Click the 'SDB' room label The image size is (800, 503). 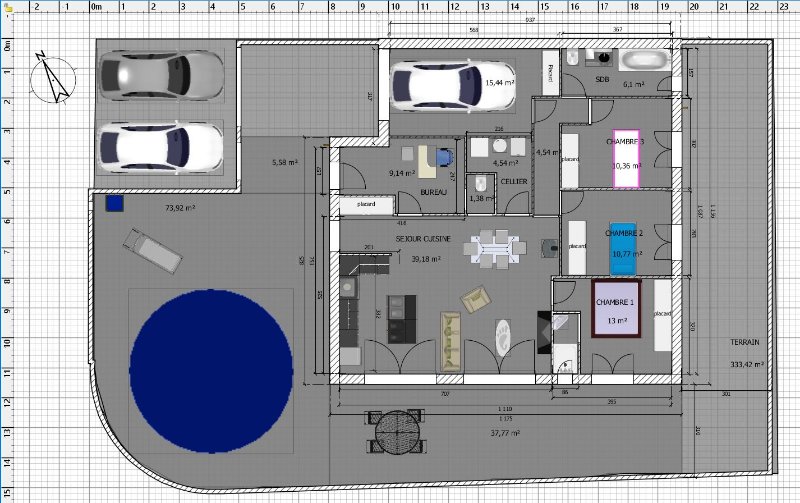[x=602, y=80]
